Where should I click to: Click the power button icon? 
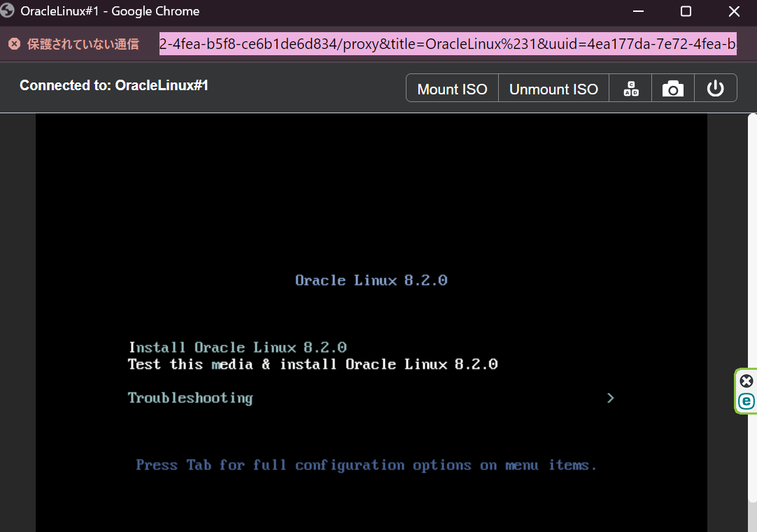pyautogui.click(x=715, y=88)
